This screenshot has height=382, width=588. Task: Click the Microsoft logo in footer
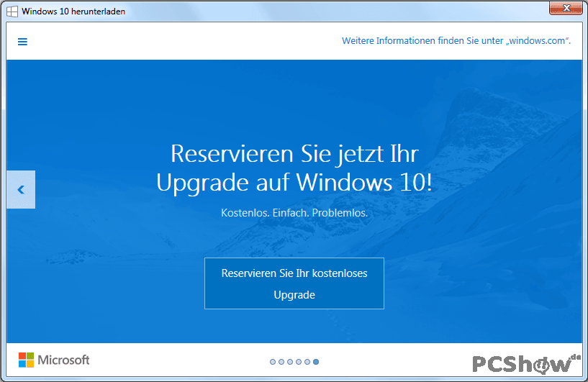pyautogui.click(x=54, y=360)
